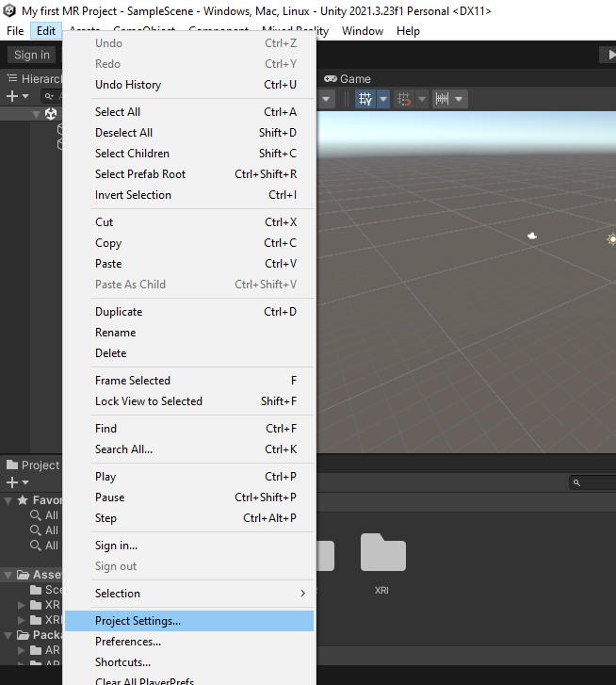Click the Unity logo in title bar
The image size is (616, 685).
pos(9,10)
